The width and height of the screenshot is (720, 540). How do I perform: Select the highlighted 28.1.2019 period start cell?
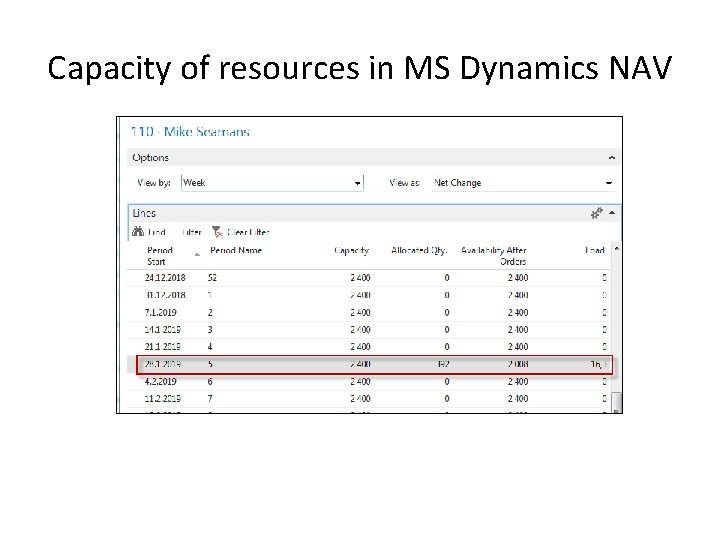coord(163,364)
